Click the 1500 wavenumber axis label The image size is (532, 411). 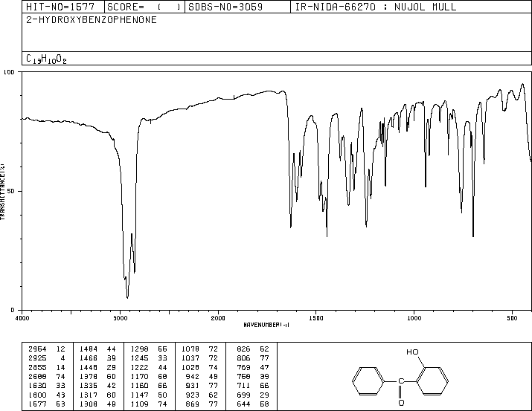[x=316, y=318]
